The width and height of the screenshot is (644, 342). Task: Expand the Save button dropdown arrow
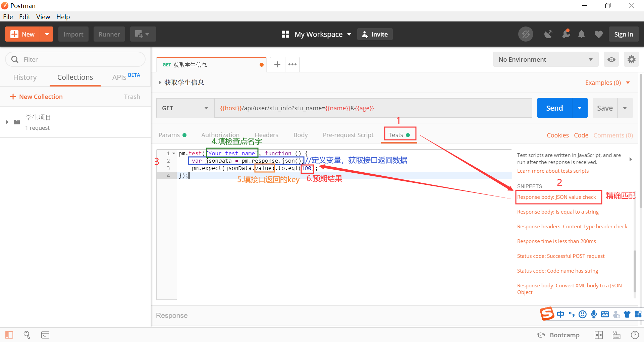click(x=625, y=108)
